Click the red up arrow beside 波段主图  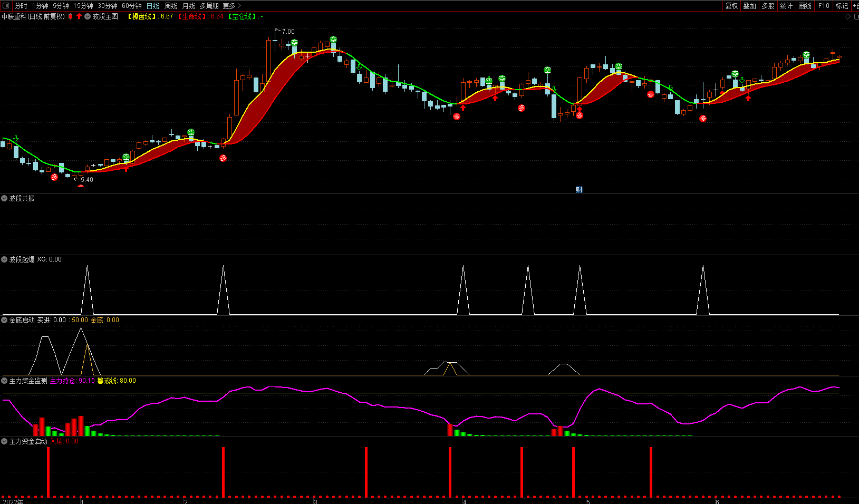[79, 16]
